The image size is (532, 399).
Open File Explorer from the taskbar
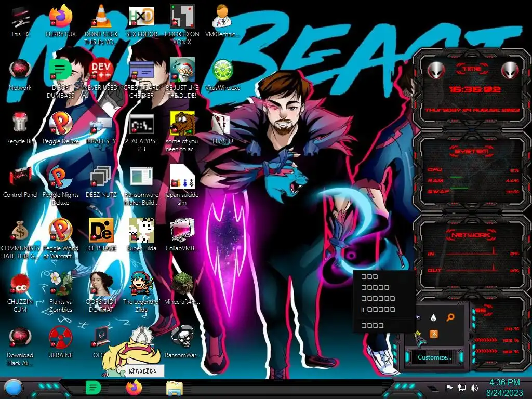(x=175, y=388)
